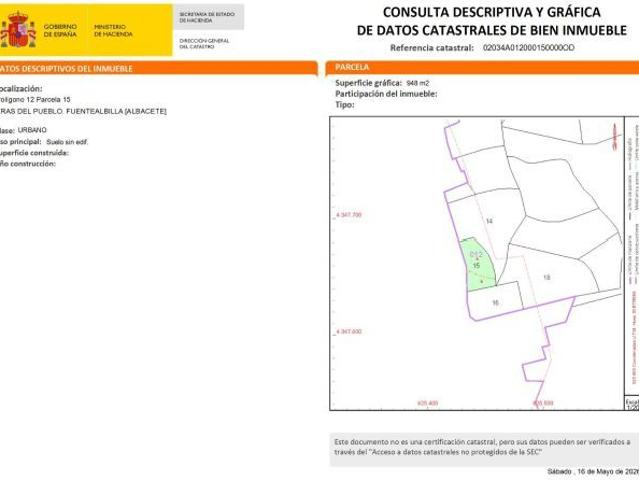This screenshot has width=639, height=480.
Task: Click the 'Uso principal:' label
Action: coord(20,142)
